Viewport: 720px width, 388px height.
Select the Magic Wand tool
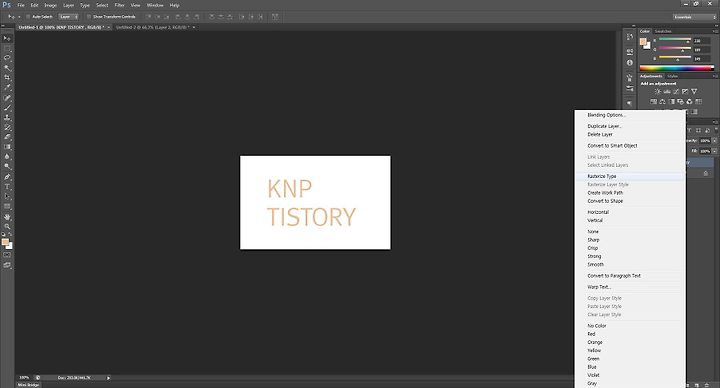pos(7,68)
